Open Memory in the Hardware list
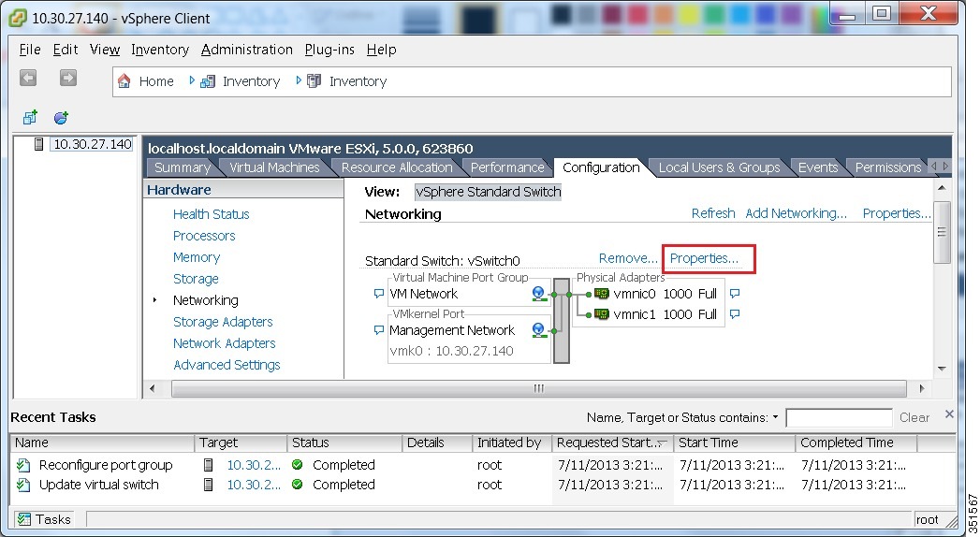Viewport: 980px width, 537px height. click(x=197, y=257)
